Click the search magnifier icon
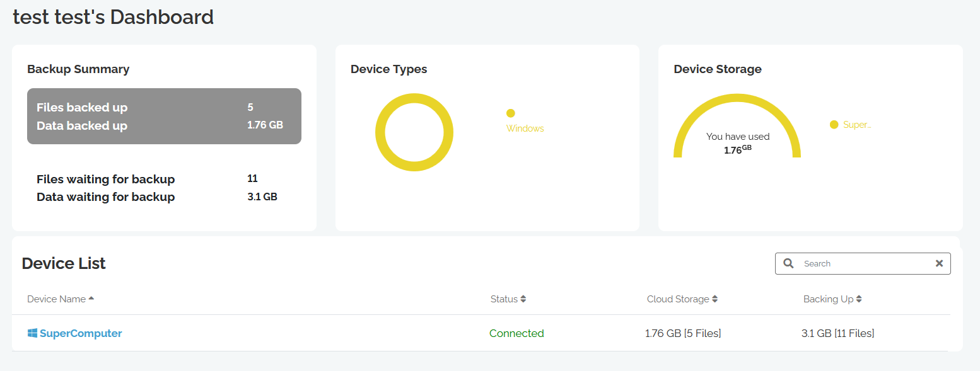This screenshot has height=371, width=980. (788, 263)
